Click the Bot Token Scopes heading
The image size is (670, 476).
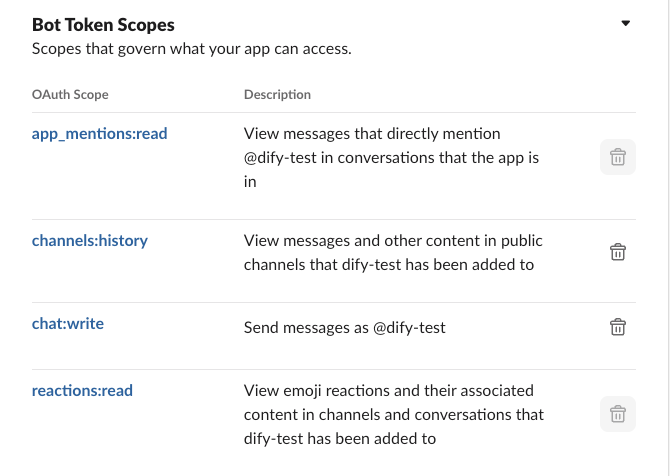(103, 25)
